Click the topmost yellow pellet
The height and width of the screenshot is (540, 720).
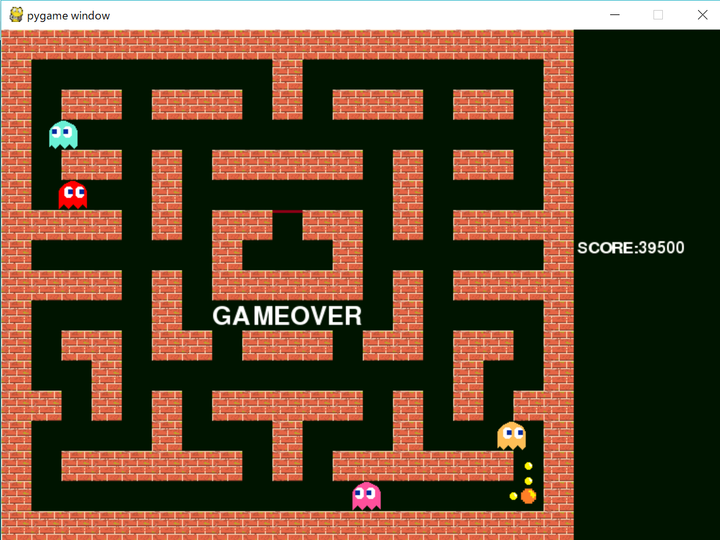click(x=529, y=466)
